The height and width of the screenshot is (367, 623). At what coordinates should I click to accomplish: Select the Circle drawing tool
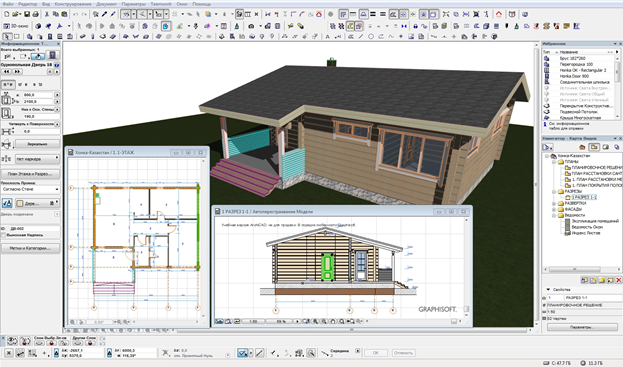click(x=371, y=37)
